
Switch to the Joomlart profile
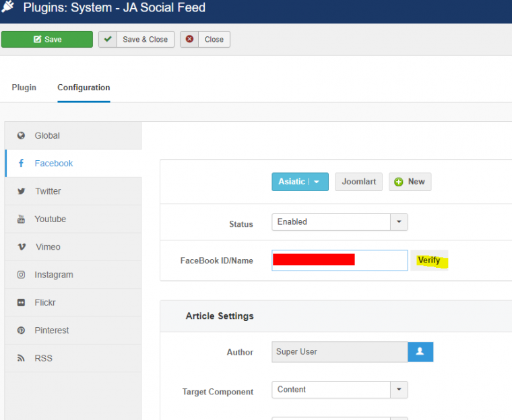coord(358,182)
